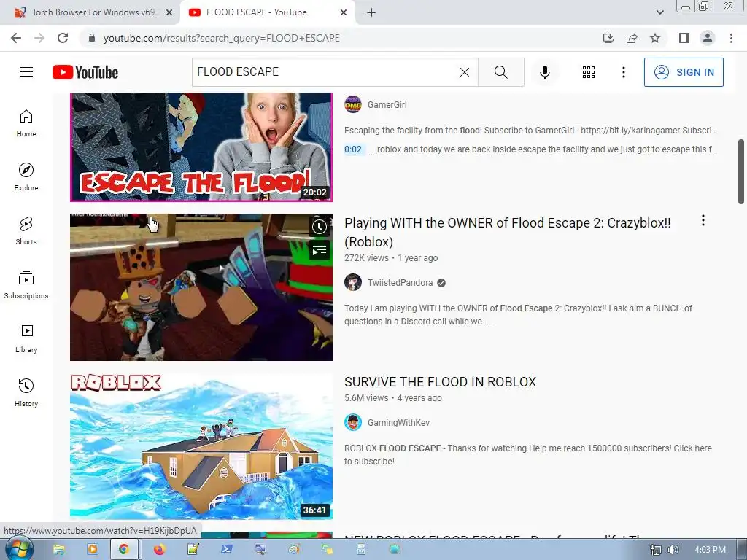This screenshot has height=560, width=747.
Task: Bookmark this page with star icon
Action: click(655, 38)
